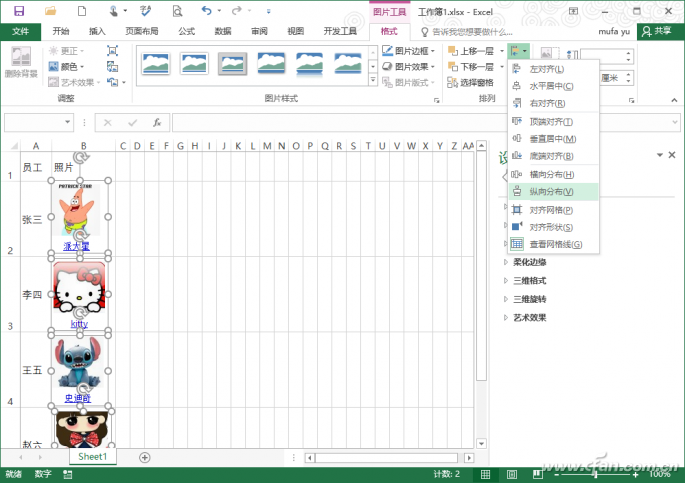
Task: Open the Reset Picture icon
Action: pos(113,82)
